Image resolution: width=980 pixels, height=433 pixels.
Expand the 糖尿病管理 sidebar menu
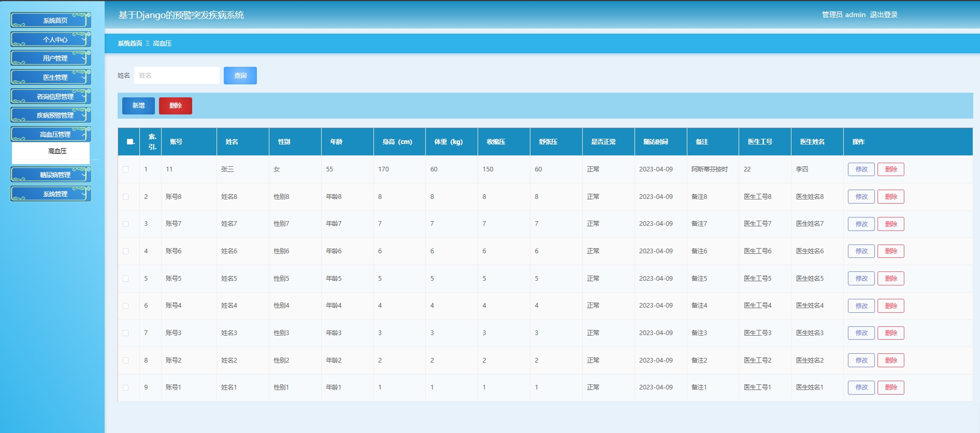51,175
